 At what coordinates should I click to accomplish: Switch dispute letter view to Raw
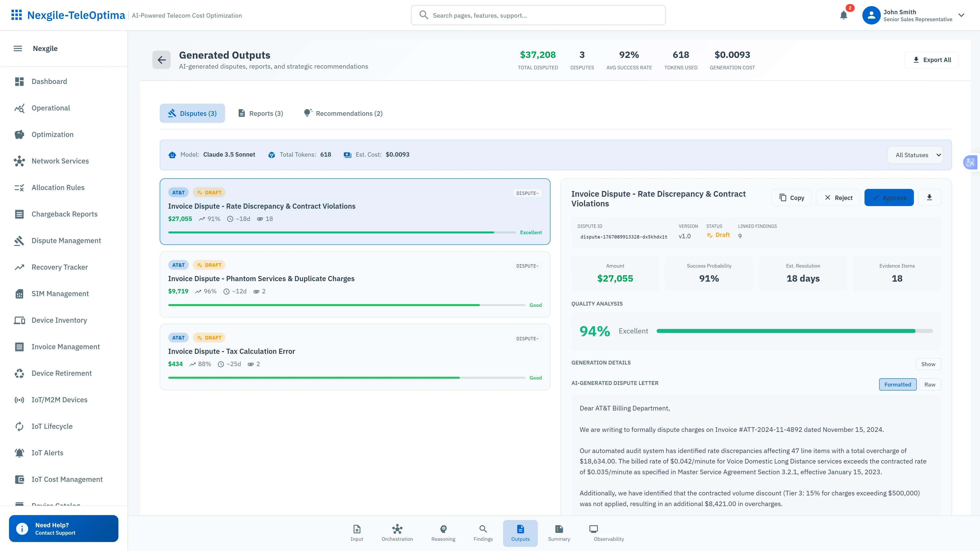point(930,384)
